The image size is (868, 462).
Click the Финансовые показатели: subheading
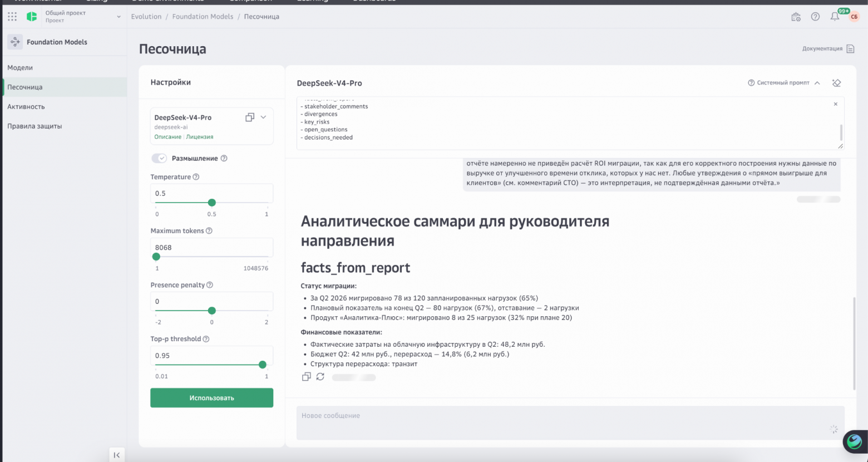point(342,332)
